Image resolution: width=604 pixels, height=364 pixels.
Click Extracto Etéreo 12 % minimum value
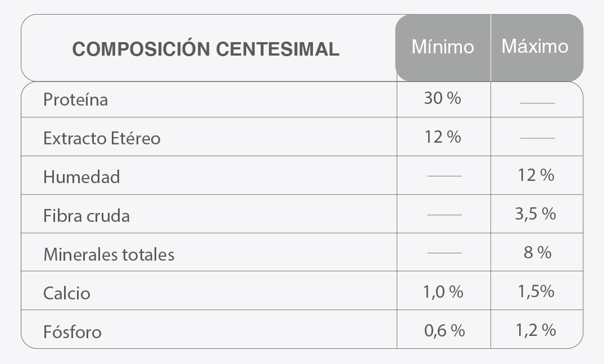443,136
